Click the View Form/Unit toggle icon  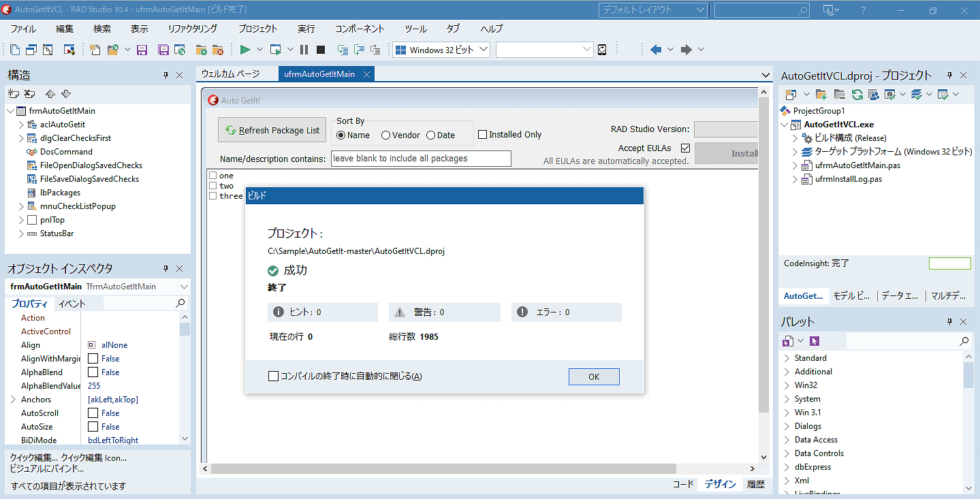pyautogui.click(x=48, y=50)
